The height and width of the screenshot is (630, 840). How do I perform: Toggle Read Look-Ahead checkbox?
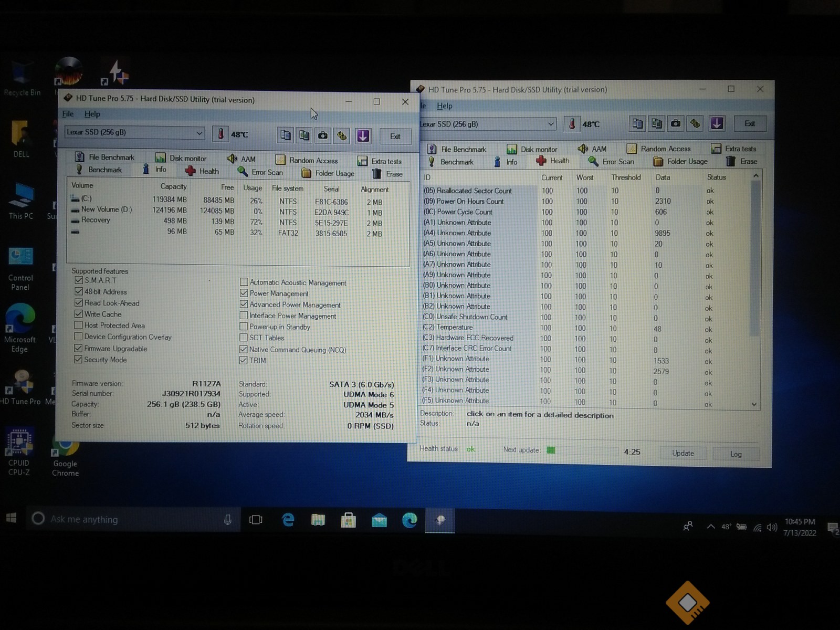point(79,303)
